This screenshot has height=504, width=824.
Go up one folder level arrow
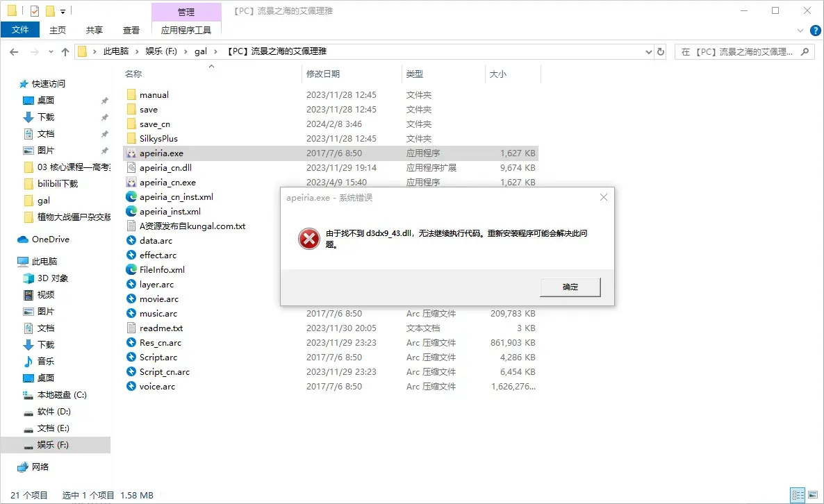(x=65, y=51)
